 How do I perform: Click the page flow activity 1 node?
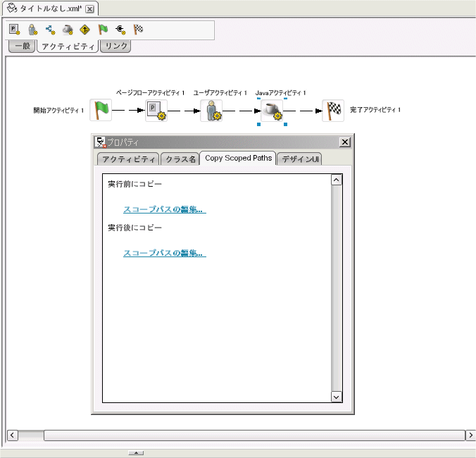tap(156, 111)
